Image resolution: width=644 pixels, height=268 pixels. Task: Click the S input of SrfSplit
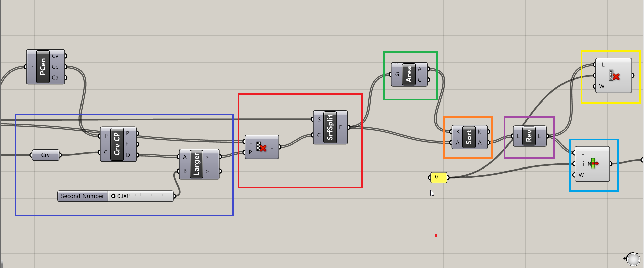[x=319, y=119]
